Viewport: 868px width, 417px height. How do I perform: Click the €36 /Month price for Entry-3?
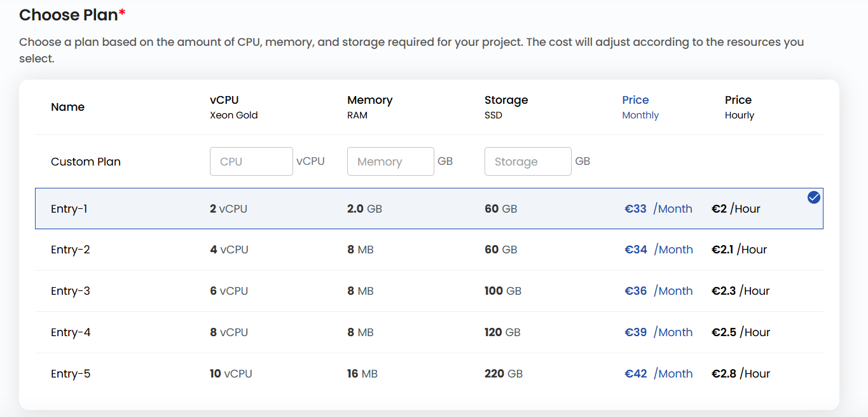[658, 291]
